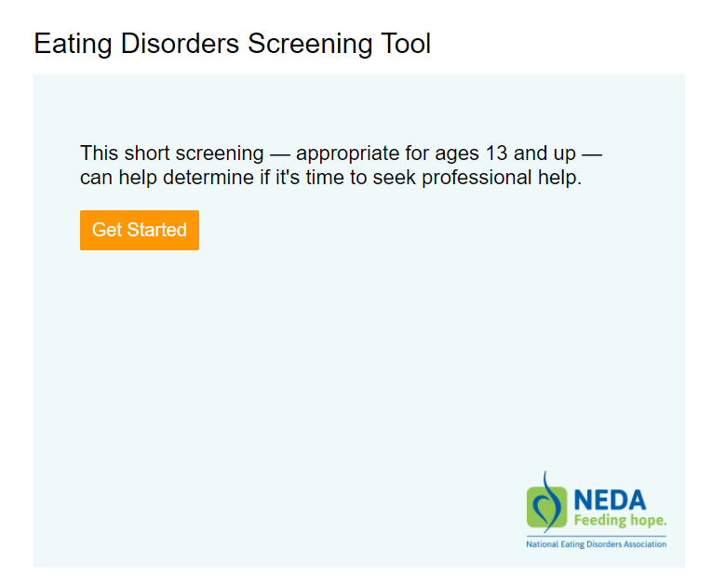Click the "This short screening" text
712x588 pixels.
pyautogui.click(x=171, y=154)
